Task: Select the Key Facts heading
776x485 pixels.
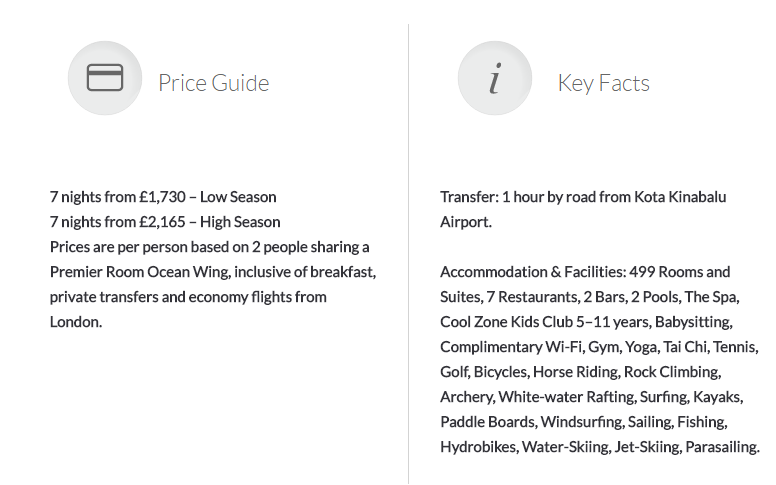Action: [604, 83]
